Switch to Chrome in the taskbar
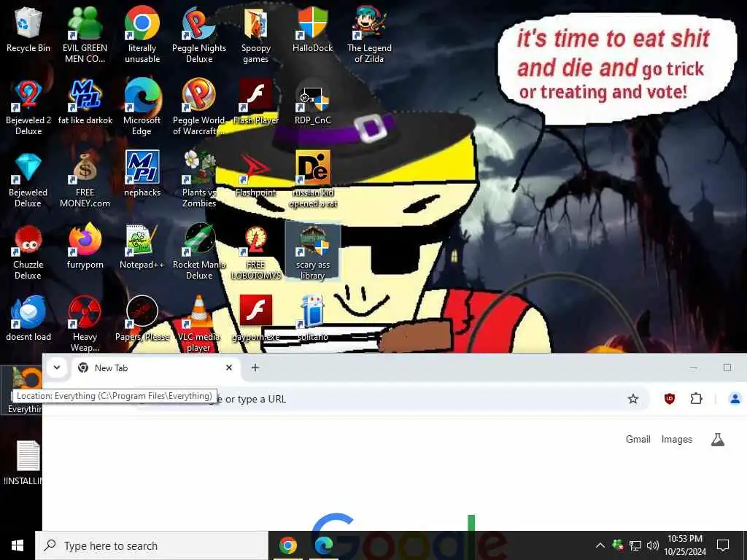Viewport: 747px width, 560px height. point(287,545)
